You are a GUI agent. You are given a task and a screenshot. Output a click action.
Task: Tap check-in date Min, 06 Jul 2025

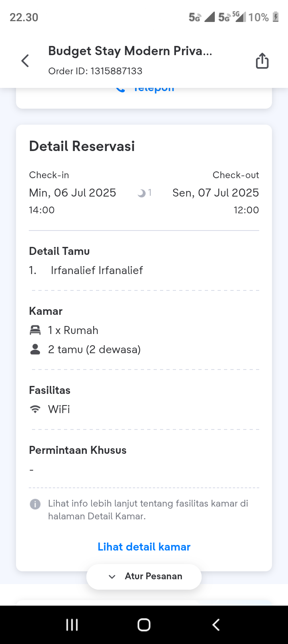coord(72,193)
